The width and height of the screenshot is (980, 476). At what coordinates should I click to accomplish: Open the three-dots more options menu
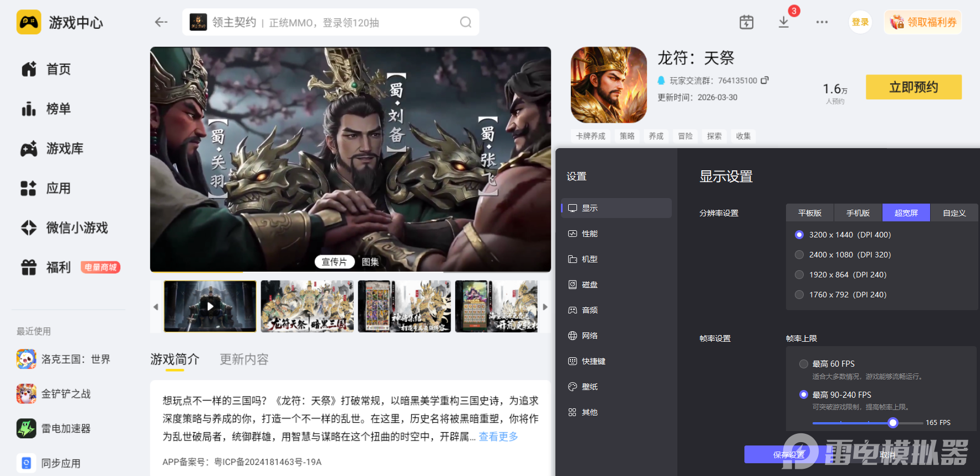pos(822,22)
